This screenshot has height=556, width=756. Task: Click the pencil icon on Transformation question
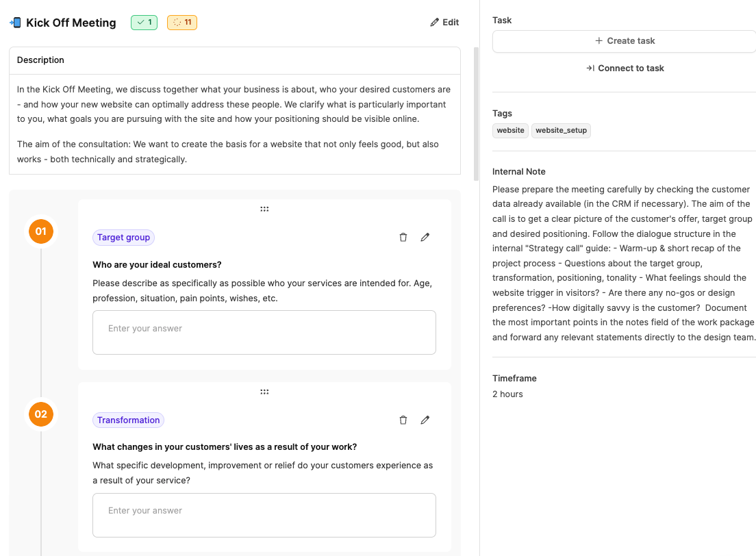click(425, 420)
